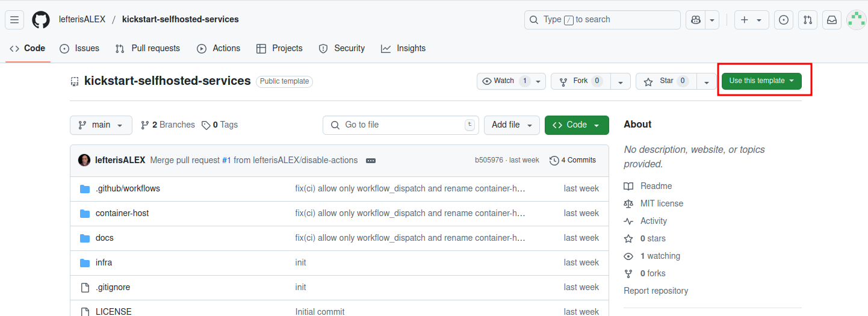Expand the Fork options dropdown arrow
The image size is (868, 316).
pyautogui.click(x=621, y=81)
